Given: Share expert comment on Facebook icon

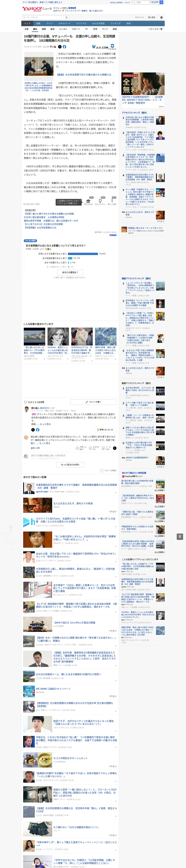Looking at the screenshot, I should point(38,430).
